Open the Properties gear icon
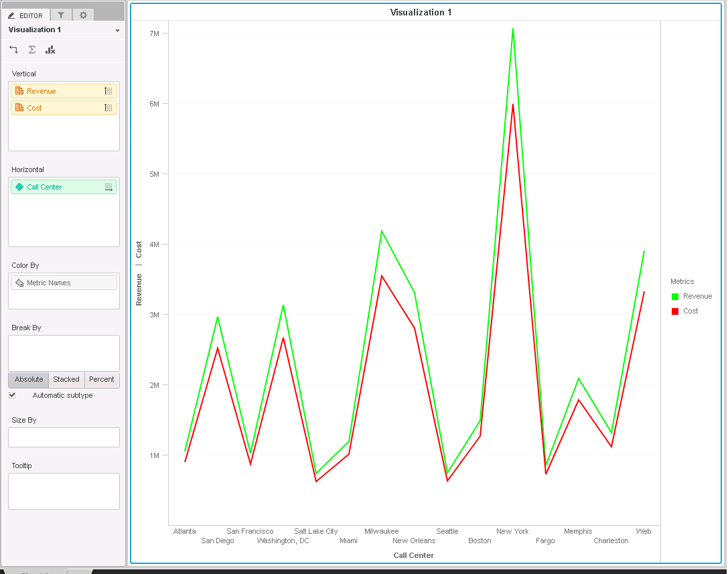The height and width of the screenshot is (574, 728). [x=83, y=15]
